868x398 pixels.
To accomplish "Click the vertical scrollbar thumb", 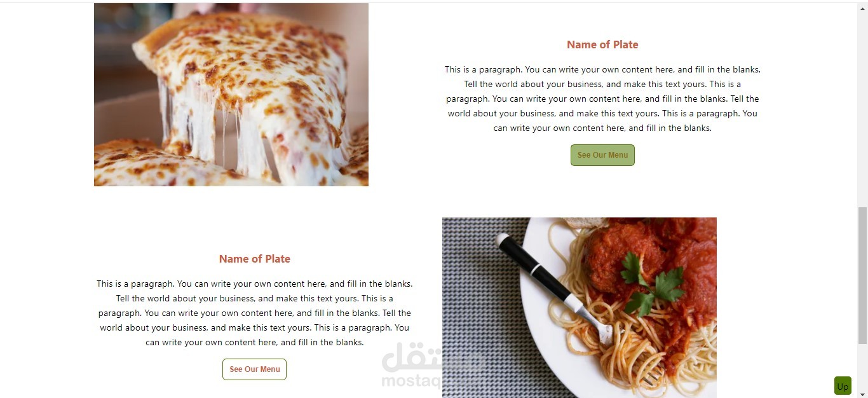I will (x=862, y=276).
